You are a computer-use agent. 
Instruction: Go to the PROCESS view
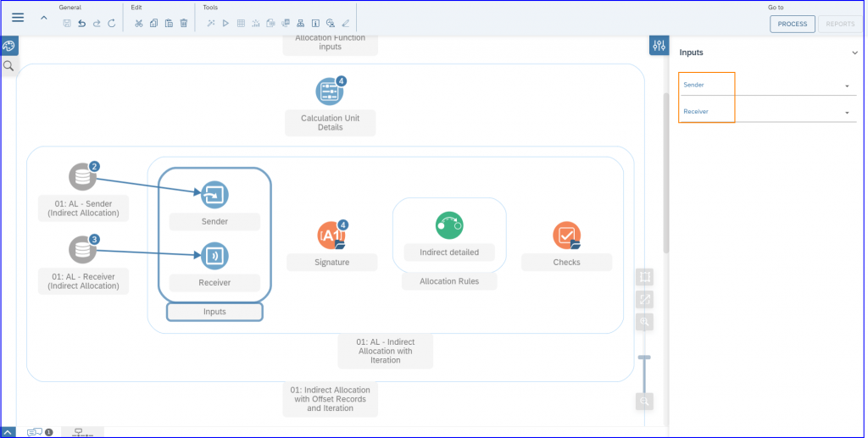(x=793, y=24)
